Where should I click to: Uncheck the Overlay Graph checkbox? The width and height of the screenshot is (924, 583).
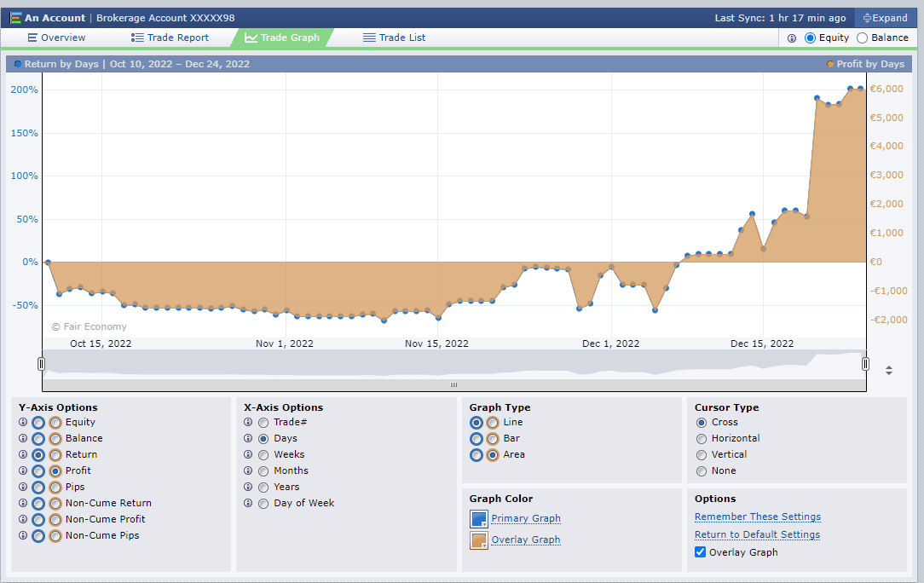coord(700,551)
